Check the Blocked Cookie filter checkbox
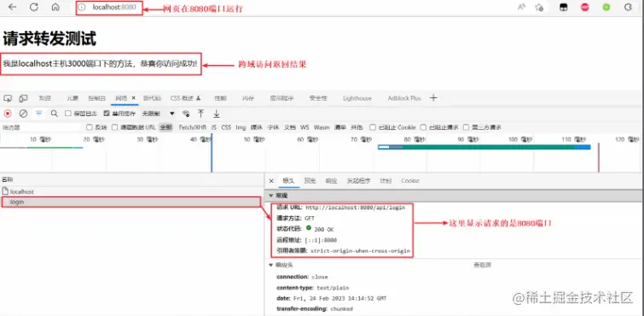The height and width of the screenshot is (316, 644). [373, 127]
